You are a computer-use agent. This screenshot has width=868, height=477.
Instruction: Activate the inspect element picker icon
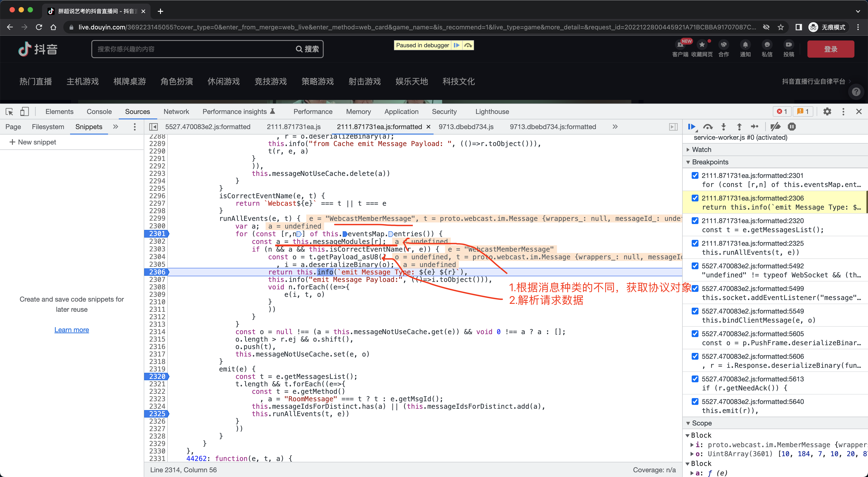point(9,112)
